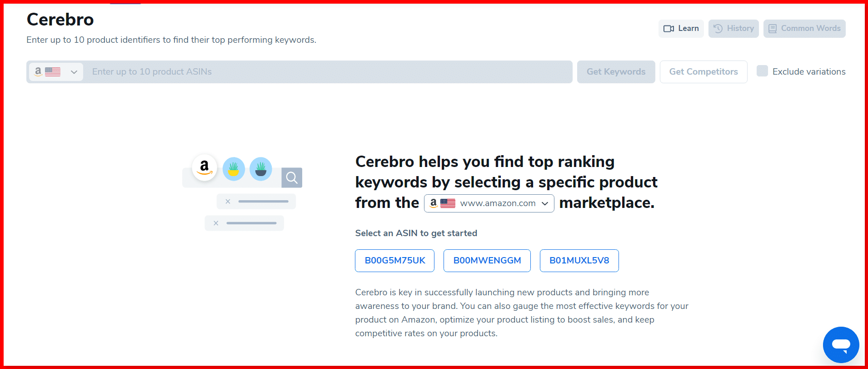The image size is (868, 369).
Task: Click the Amazon US flag in search bar
Action: 53,72
